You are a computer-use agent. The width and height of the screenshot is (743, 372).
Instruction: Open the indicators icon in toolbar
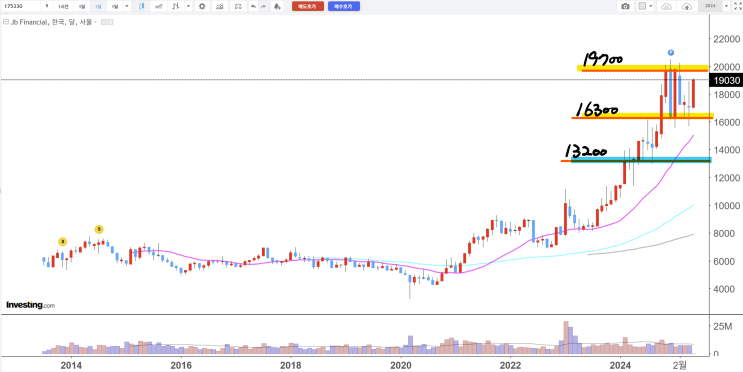[x=176, y=6]
